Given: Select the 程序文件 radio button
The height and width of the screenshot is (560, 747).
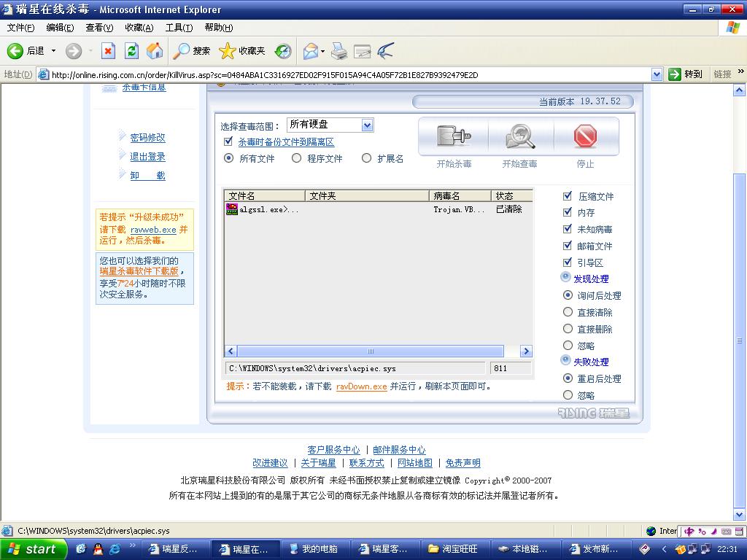Looking at the screenshot, I should click(296, 157).
